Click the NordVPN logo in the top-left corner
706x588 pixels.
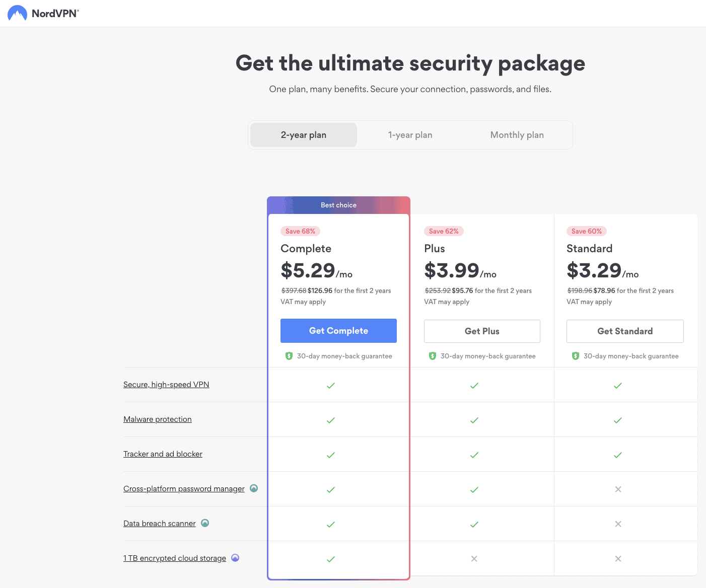43,13
